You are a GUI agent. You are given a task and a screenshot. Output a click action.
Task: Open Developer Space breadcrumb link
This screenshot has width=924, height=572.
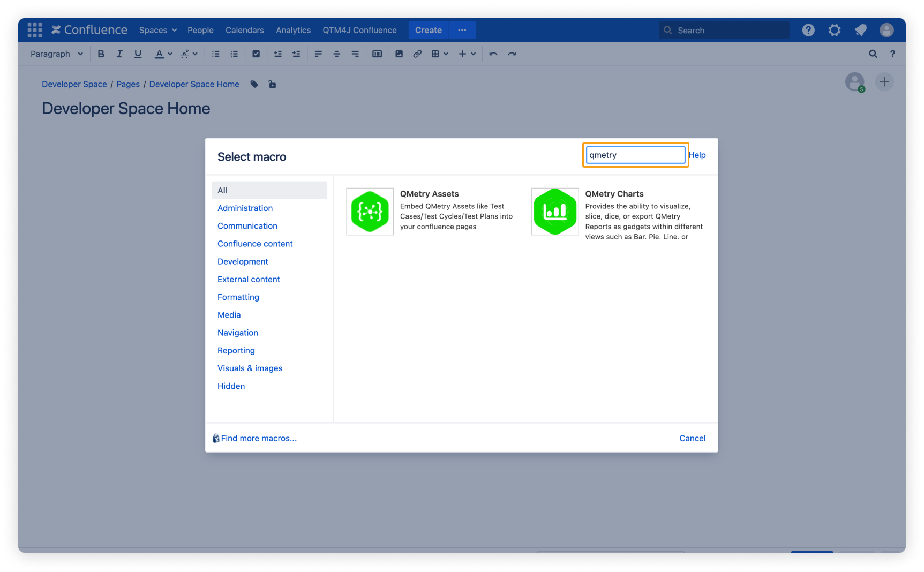[74, 84]
